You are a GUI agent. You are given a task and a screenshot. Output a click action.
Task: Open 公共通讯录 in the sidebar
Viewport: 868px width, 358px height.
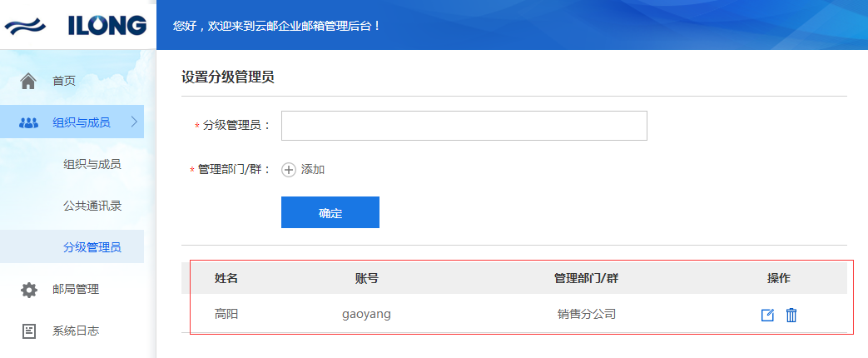click(x=92, y=206)
